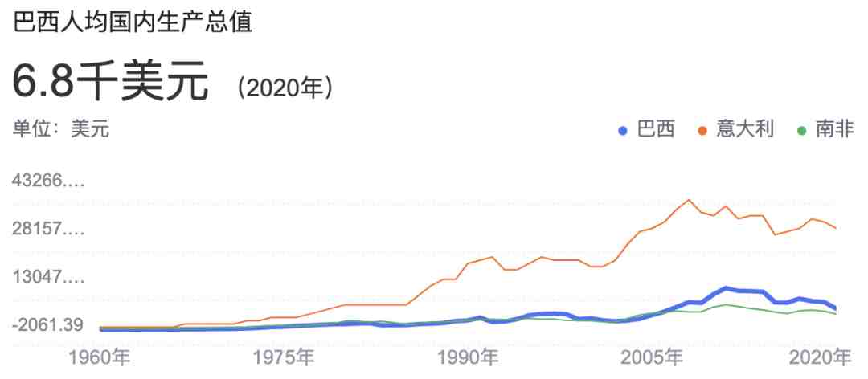Click the peak of the orange Italy line
The height and width of the screenshot is (379, 868).
(689, 200)
